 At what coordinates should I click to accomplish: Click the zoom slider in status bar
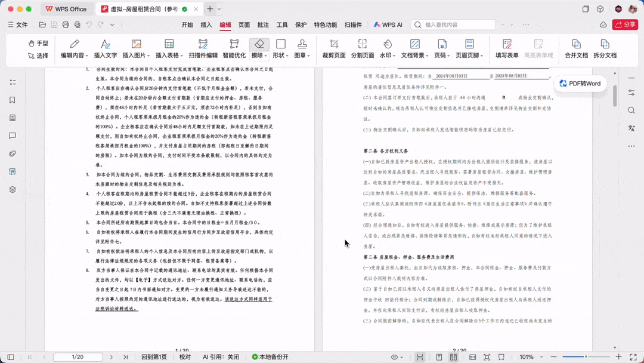tap(586, 357)
